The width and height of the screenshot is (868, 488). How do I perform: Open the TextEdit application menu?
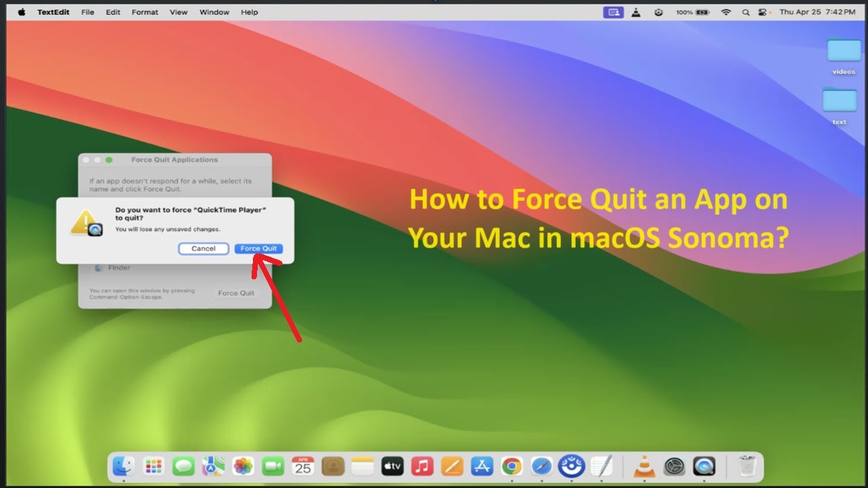point(54,12)
